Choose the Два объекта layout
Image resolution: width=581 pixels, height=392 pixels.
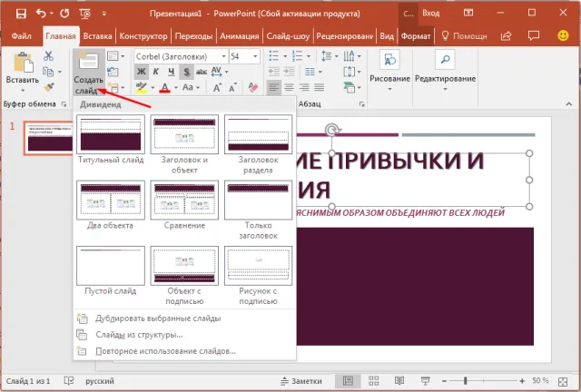click(111, 205)
